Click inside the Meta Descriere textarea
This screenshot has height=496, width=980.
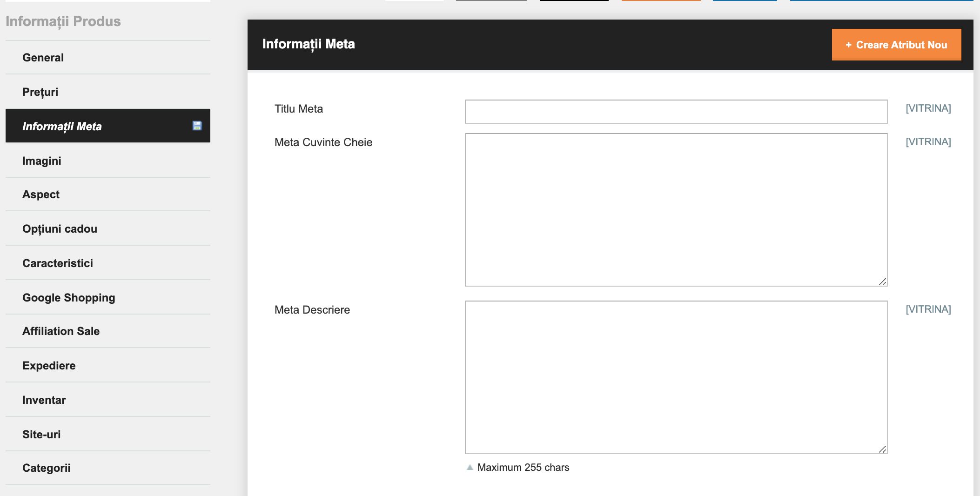pos(676,377)
